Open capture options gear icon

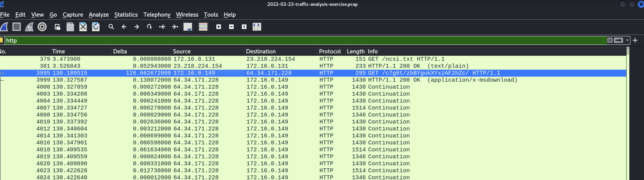[42, 27]
